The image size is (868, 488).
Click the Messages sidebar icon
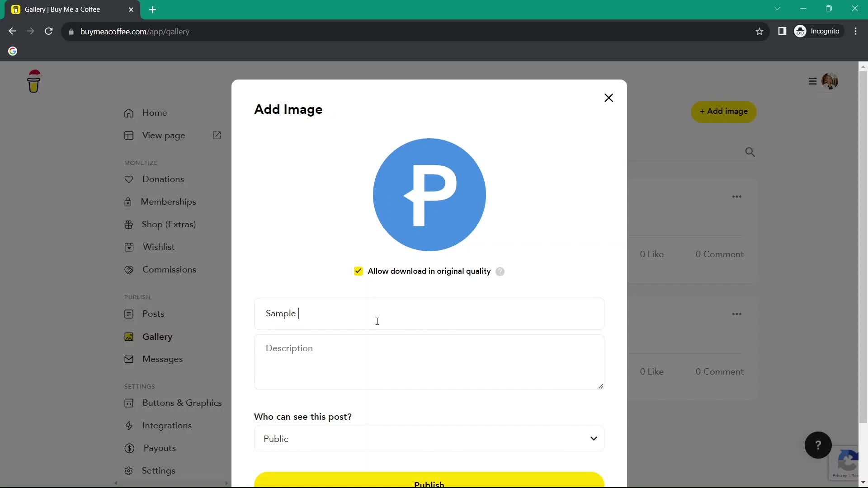point(129,359)
